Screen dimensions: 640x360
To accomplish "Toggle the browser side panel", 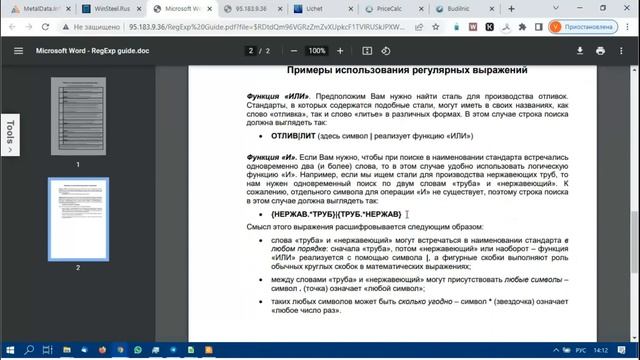I will (538, 27).
